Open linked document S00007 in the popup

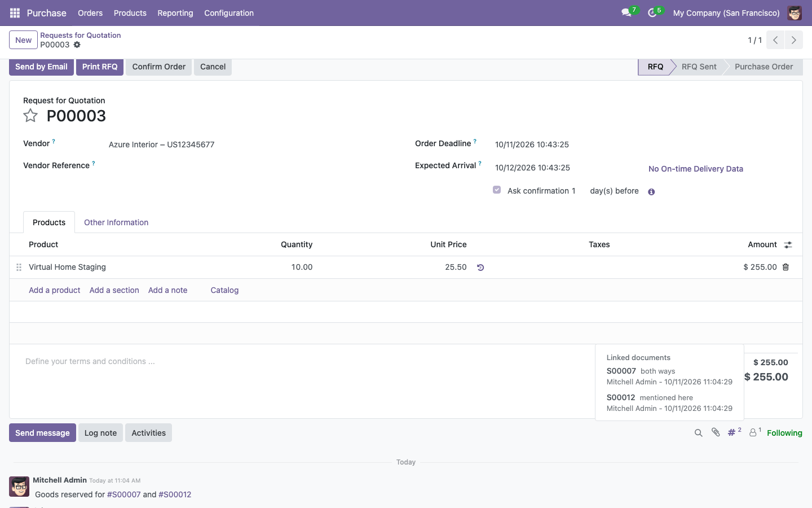coord(621,371)
